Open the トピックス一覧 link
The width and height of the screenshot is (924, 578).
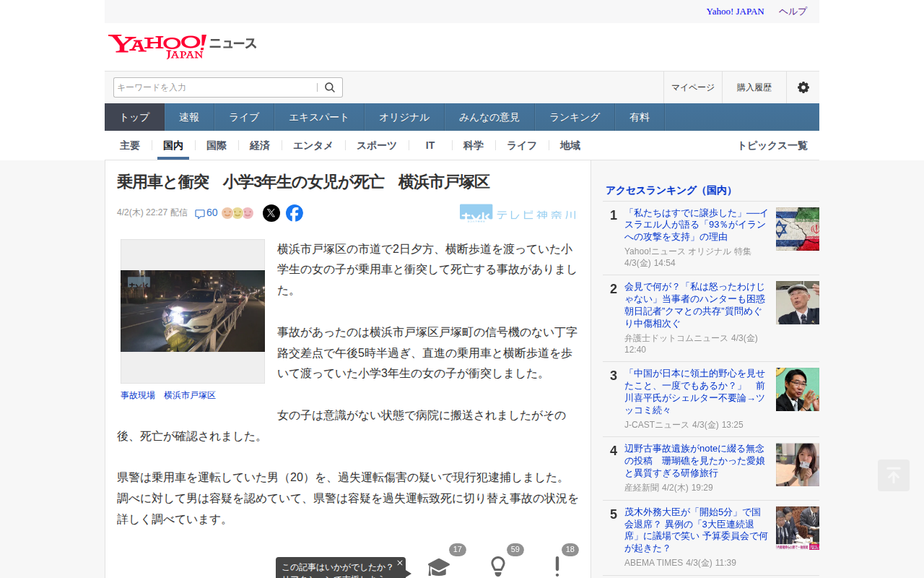coord(772,145)
